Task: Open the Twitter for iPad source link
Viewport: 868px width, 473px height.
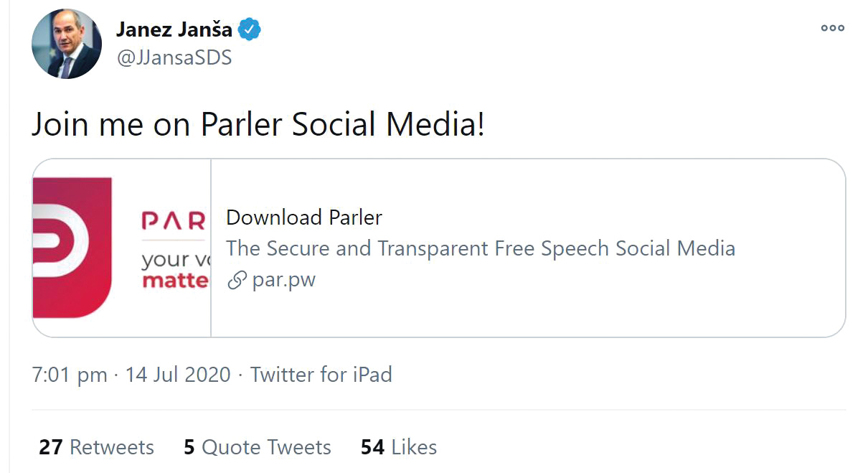Action: click(321, 375)
